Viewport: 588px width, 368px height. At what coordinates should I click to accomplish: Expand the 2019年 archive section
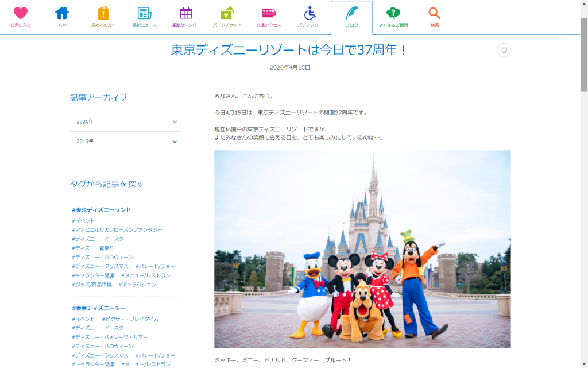(x=125, y=141)
